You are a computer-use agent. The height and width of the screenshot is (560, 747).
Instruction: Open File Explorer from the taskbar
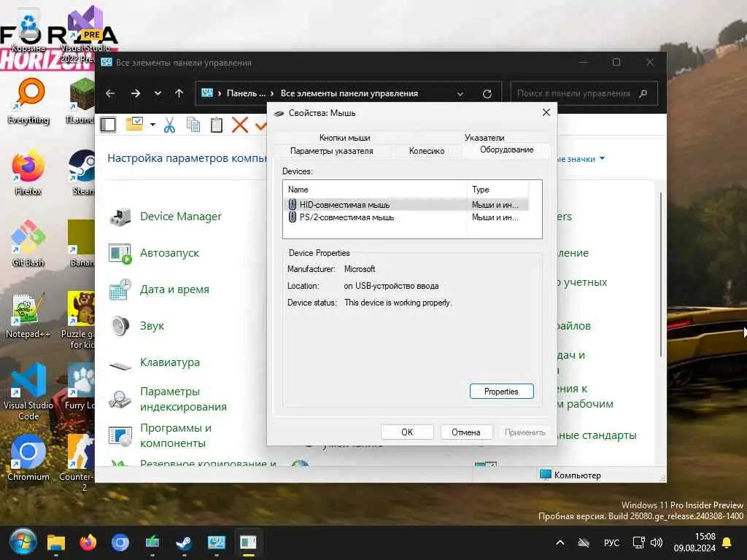coord(55,542)
